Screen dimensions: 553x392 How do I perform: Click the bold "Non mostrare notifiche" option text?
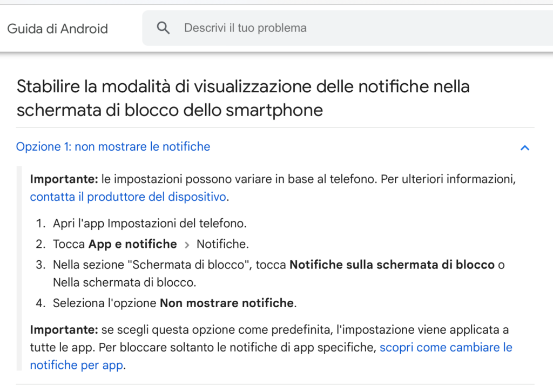click(x=227, y=303)
